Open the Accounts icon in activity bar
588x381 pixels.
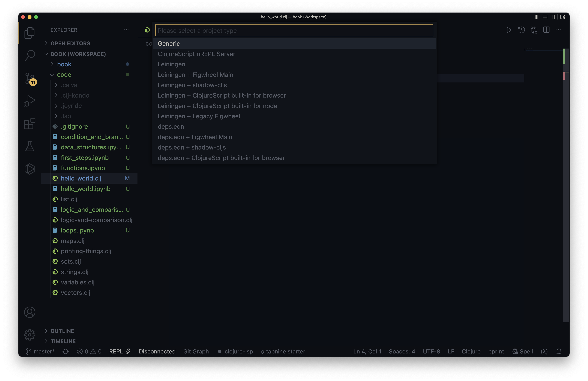coord(30,312)
